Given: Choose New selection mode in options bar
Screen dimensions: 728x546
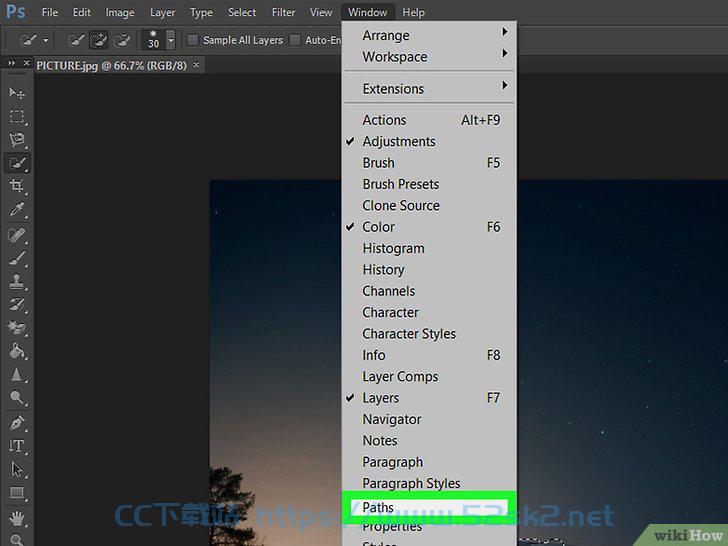Looking at the screenshot, I should 76,40.
